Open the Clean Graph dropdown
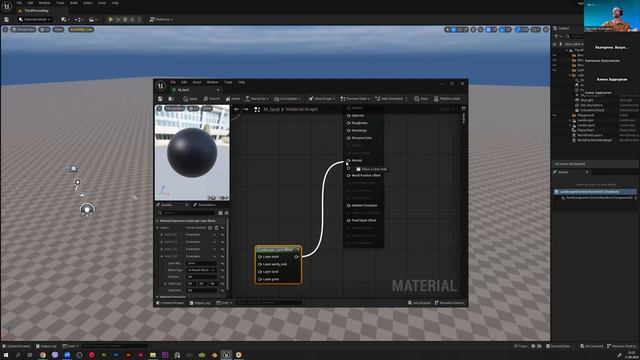 pos(322,99)
